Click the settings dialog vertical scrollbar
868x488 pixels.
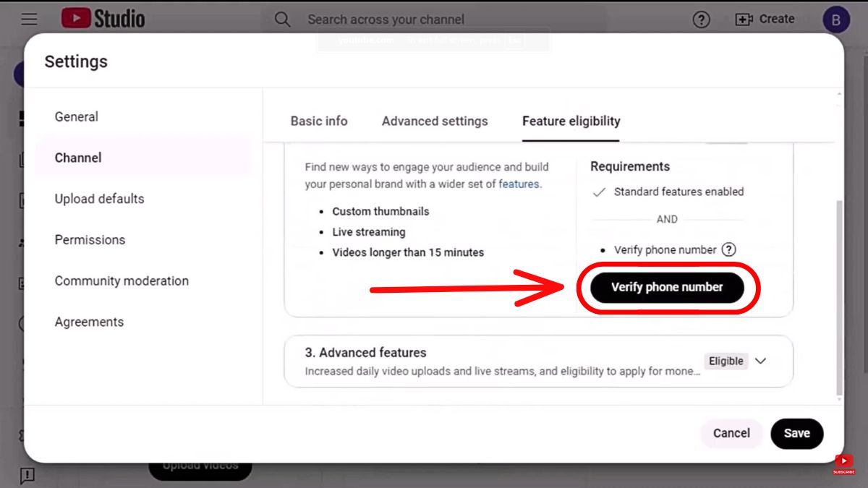839,298
